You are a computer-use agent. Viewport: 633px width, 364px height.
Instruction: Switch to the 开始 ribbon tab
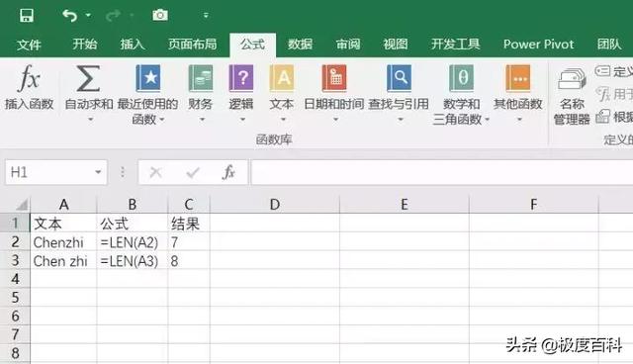[85, 44]
